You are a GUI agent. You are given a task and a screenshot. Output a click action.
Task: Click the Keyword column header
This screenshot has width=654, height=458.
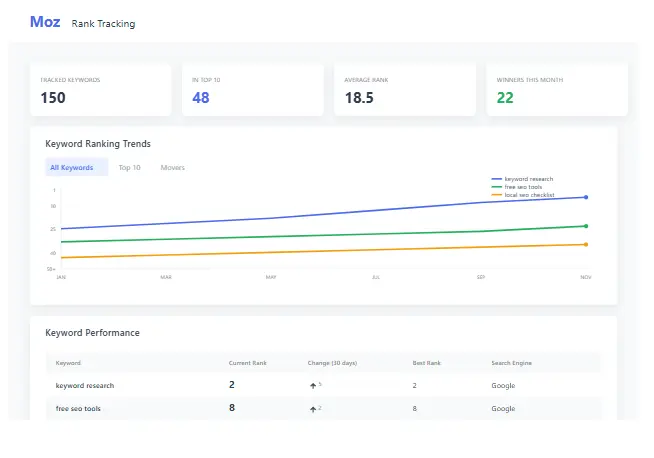68,363
